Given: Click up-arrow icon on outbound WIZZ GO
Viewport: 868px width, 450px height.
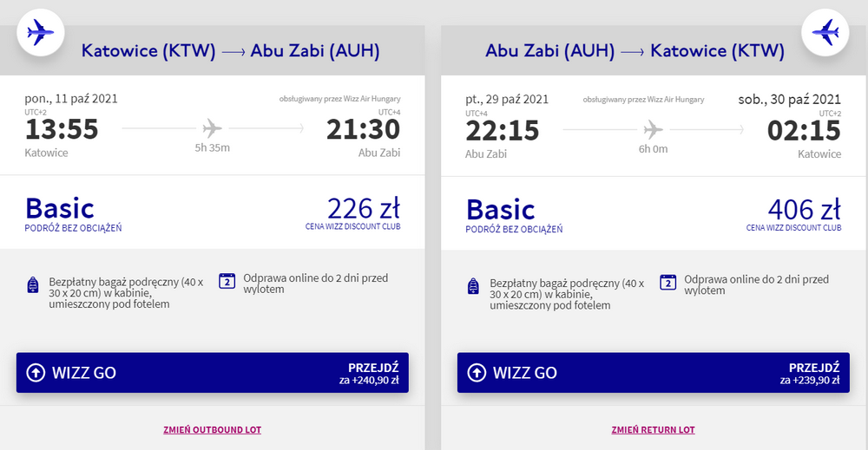Looking at the screenshot, I should pyautogui.click(x=36, y=373).
